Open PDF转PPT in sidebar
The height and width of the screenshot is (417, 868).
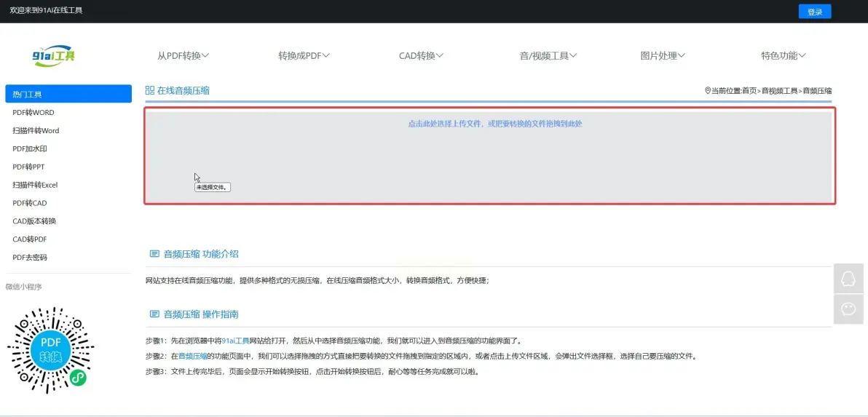click(28, 167)
